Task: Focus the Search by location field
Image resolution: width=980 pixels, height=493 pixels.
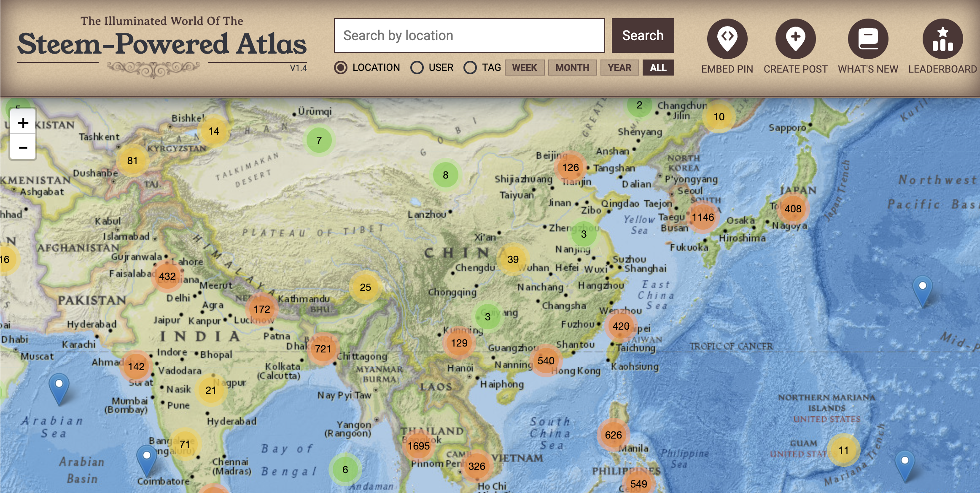Action: [469, 35]
